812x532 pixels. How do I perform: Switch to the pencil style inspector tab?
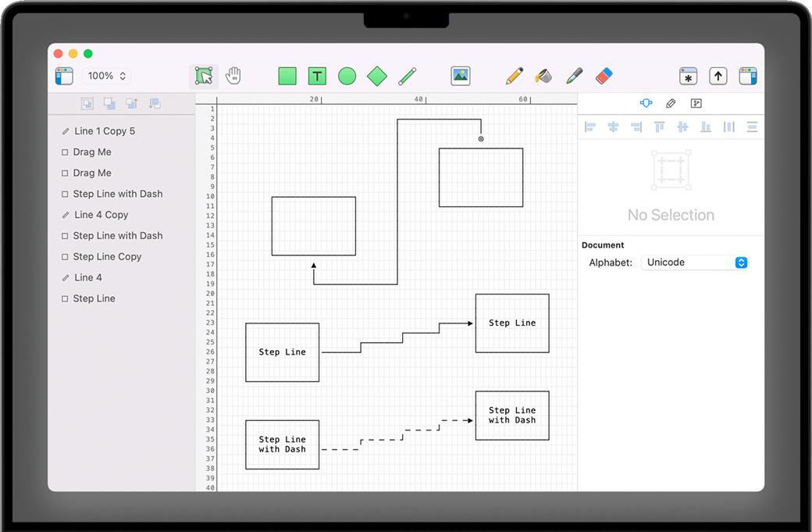click(x=671, y=104)
